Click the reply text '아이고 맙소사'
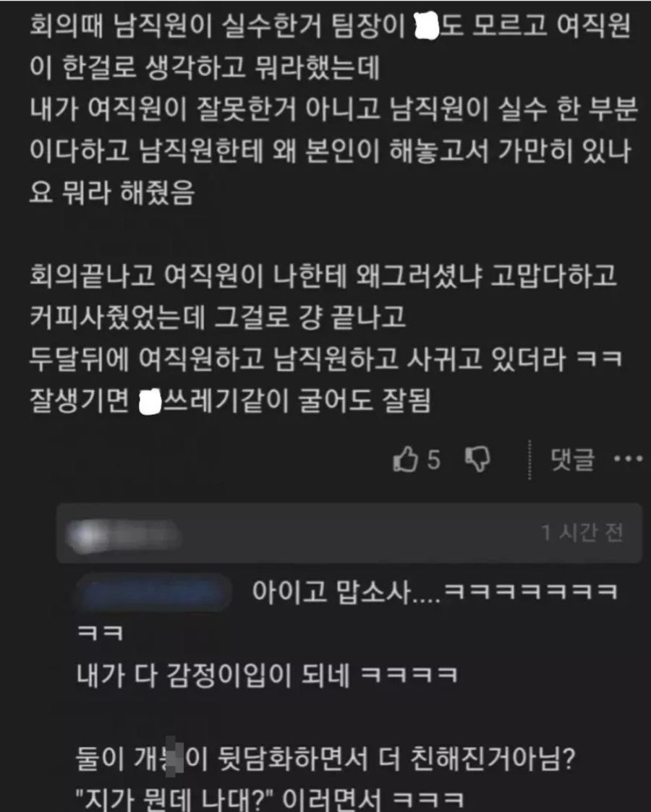Viewport: 651px width, 812px height. tap(346, 591)
